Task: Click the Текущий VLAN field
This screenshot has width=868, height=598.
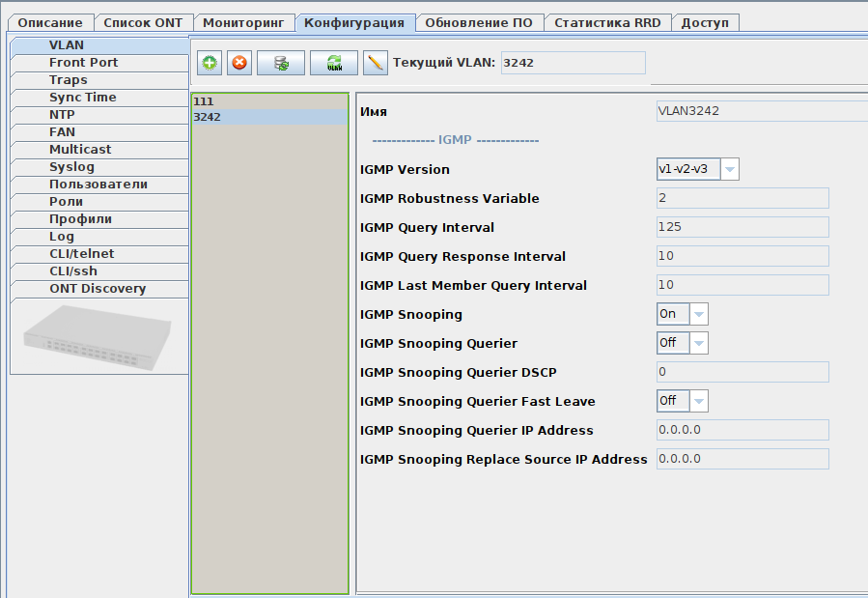Action: pyautogui.click(x=573, y=63)
